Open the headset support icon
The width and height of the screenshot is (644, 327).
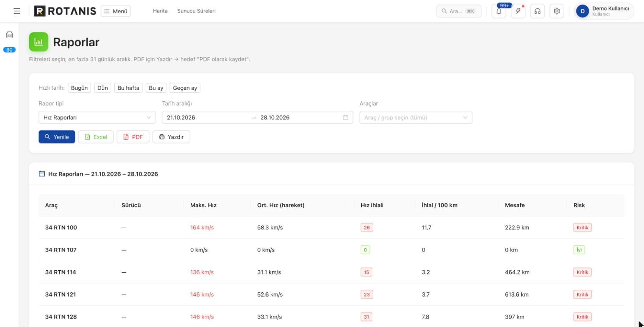[x=537, y=11]
